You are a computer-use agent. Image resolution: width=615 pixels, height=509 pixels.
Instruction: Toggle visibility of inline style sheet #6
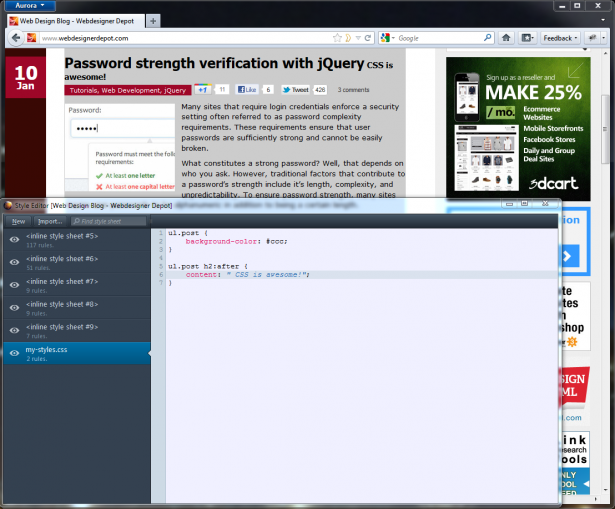(x=15, y=262)
